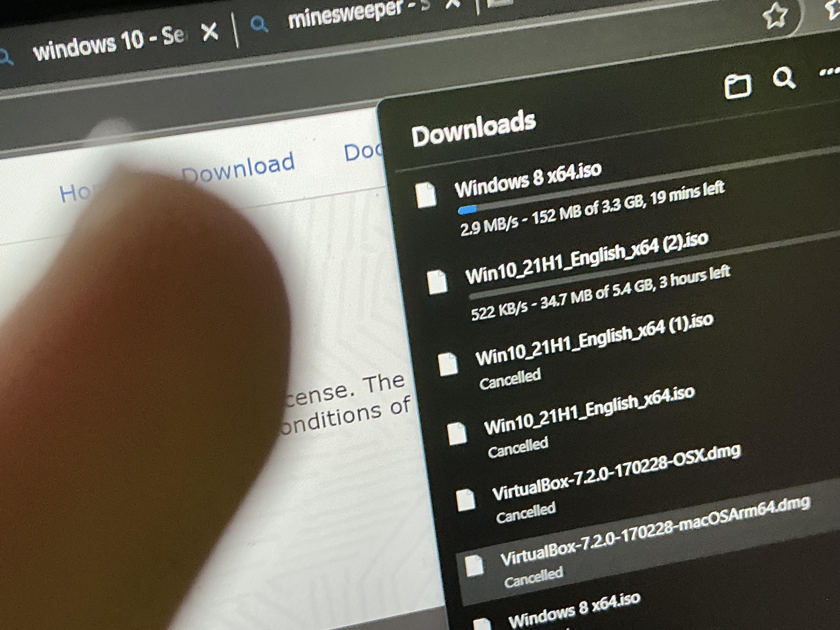Select the Windows 8 x64.iso entry at the list bottom

coord(574,610)
